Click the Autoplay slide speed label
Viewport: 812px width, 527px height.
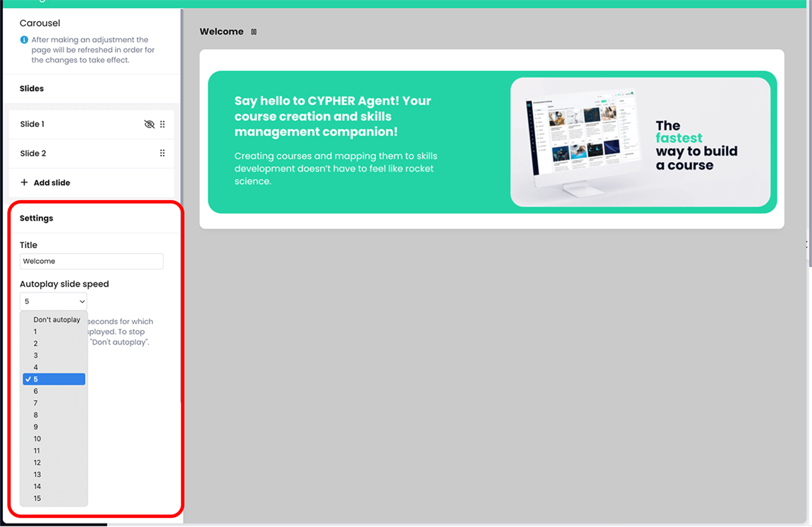tap(64, 284)
